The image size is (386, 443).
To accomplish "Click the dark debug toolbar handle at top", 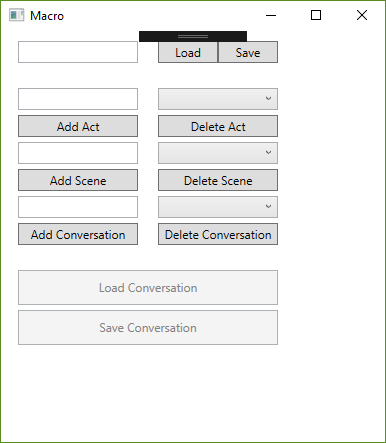I will (193, 36).
